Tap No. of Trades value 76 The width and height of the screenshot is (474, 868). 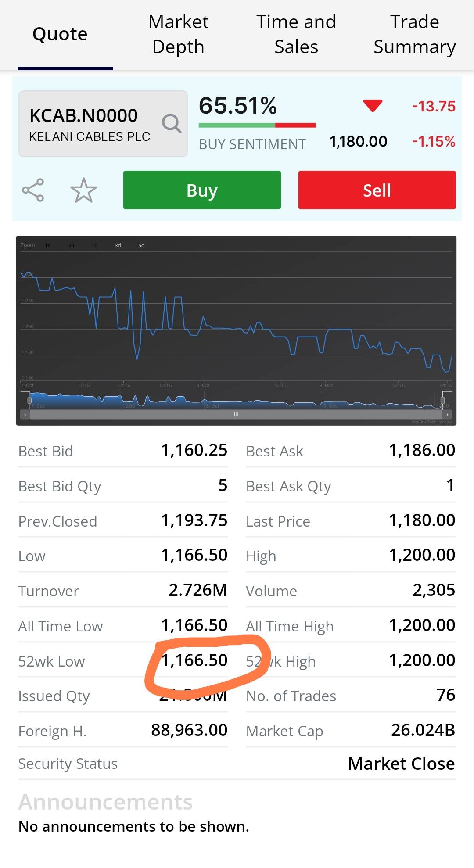pos(446,695)
